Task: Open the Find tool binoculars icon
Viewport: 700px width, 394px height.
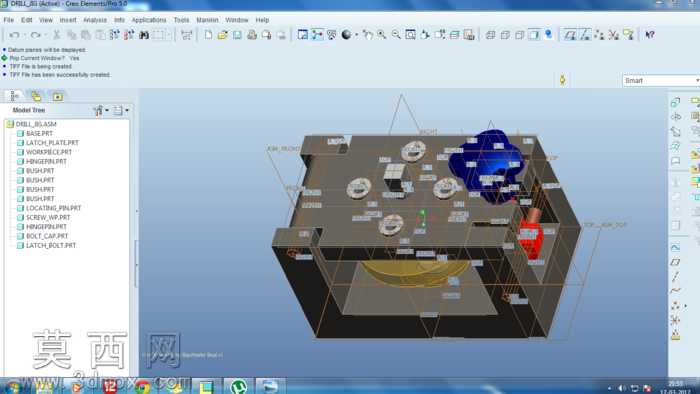Action: point(144,35)
